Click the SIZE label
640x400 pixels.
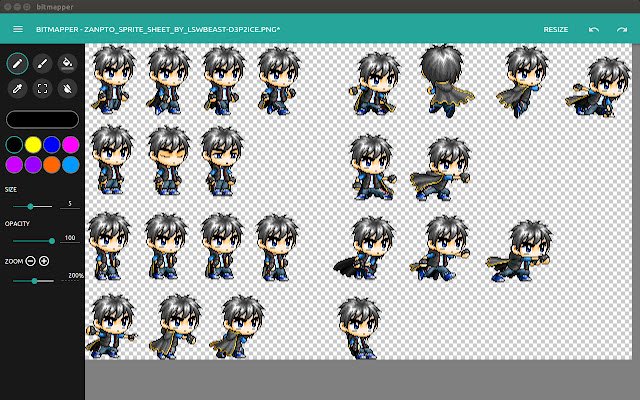coord(11,189)
